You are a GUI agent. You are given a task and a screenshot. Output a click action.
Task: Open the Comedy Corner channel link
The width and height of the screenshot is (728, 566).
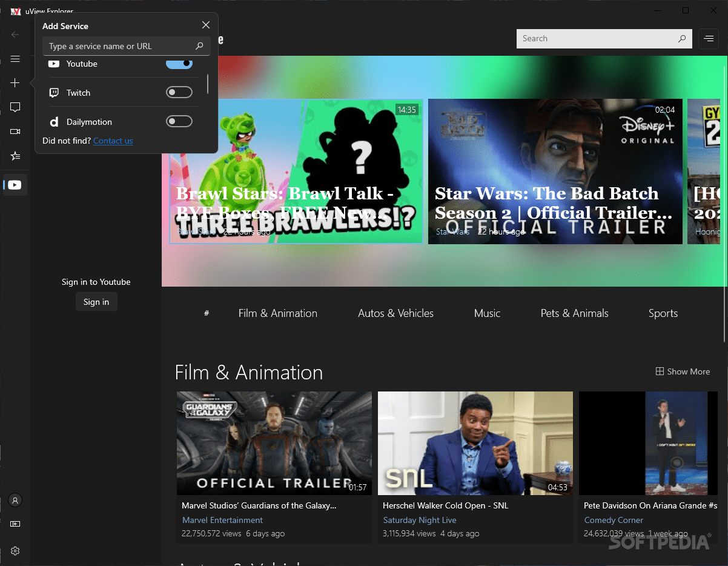[x=614, y=520]
